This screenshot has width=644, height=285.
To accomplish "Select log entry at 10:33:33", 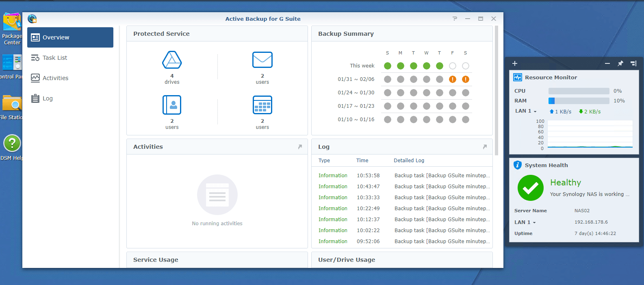I will (402, 198).
